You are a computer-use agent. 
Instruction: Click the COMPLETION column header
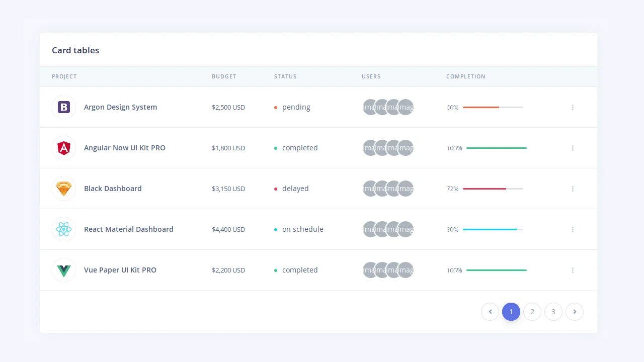coord(466,76)
